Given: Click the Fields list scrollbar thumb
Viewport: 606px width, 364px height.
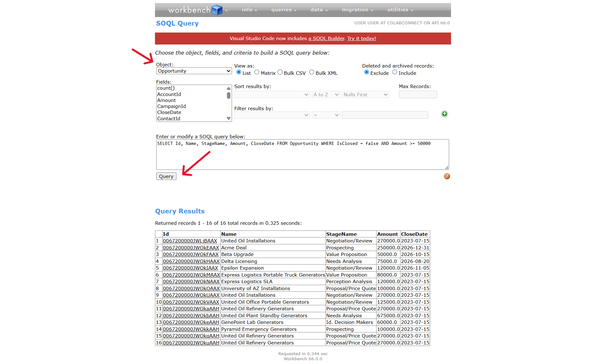Looking at the screenshot, I should coord(229,95).
